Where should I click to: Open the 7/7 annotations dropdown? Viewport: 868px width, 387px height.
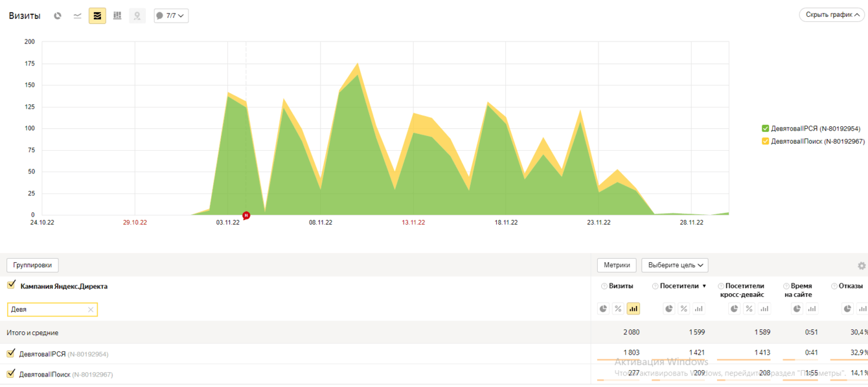coord(171,16)
